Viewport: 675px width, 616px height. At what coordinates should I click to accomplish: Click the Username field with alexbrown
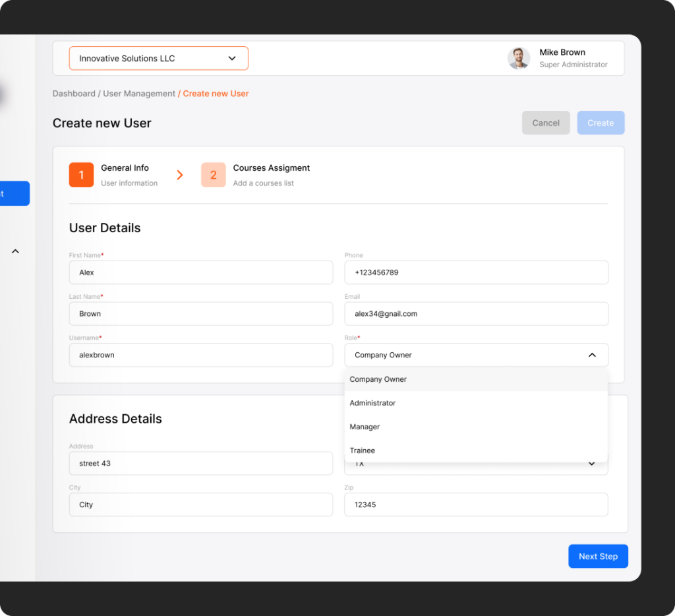coord(200,355)
